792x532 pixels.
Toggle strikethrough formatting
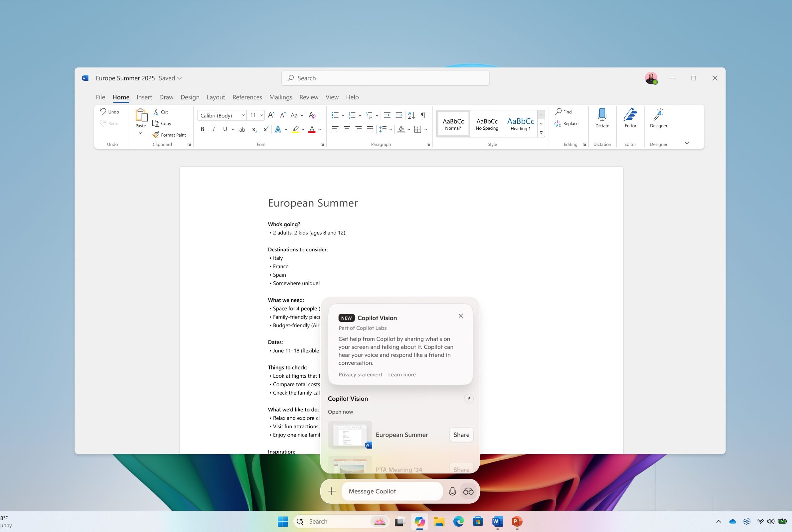(x=242, y=129)
